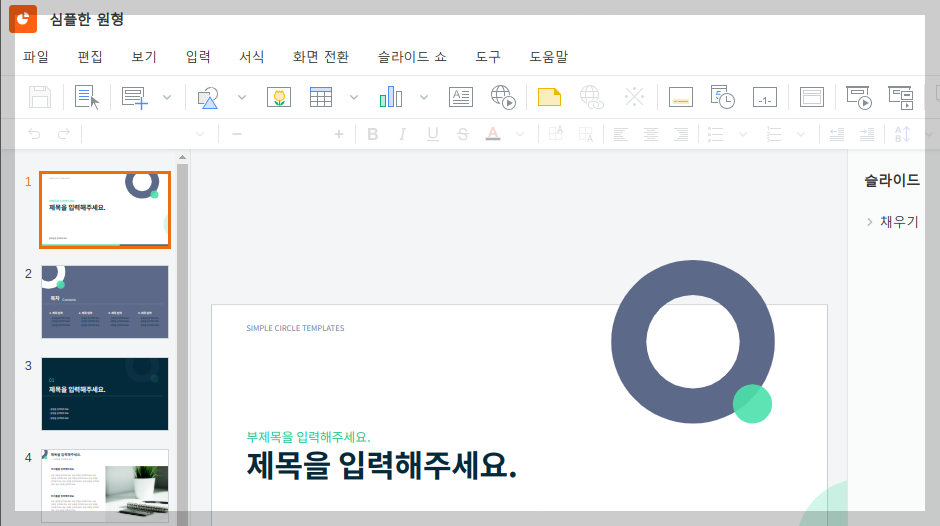
Task: Click the second text-in-cell A icon
Action: coord(586,134)
